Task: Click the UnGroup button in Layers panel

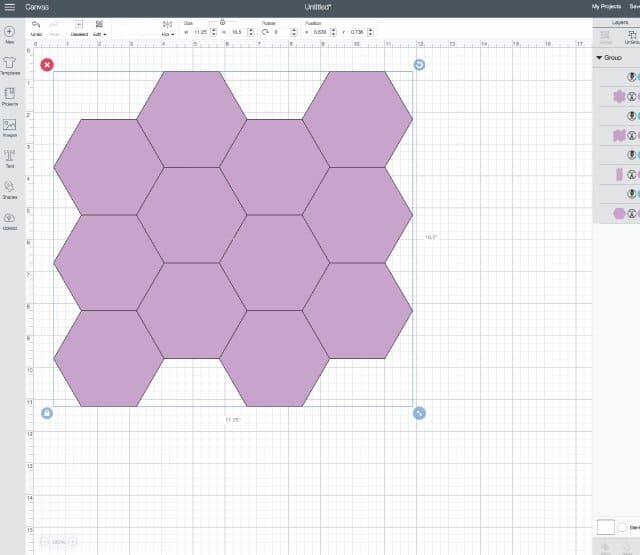Action: (632, 37)
